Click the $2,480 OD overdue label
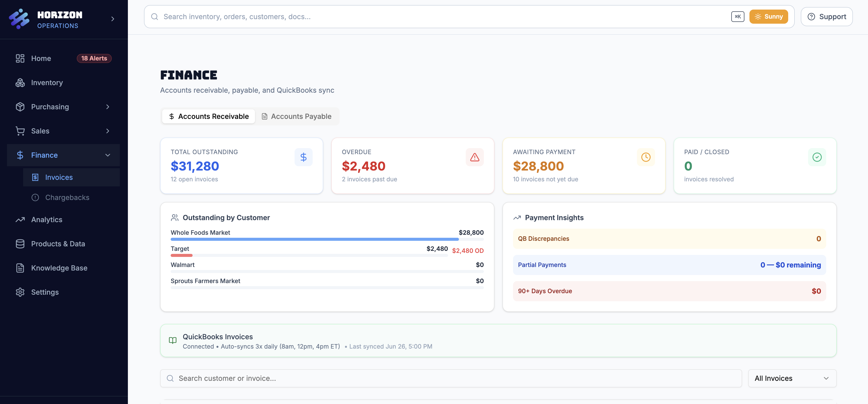Screen dimensions: 868x404 (468, 251)
